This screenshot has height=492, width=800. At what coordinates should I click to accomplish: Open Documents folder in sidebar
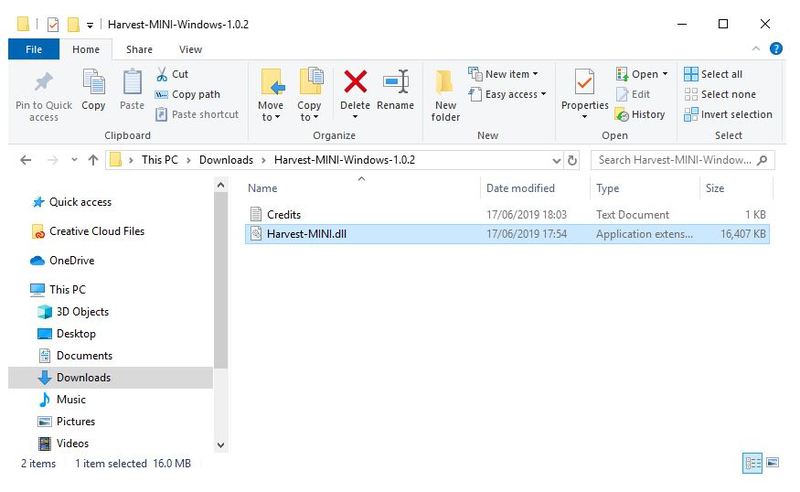(84, 356)
